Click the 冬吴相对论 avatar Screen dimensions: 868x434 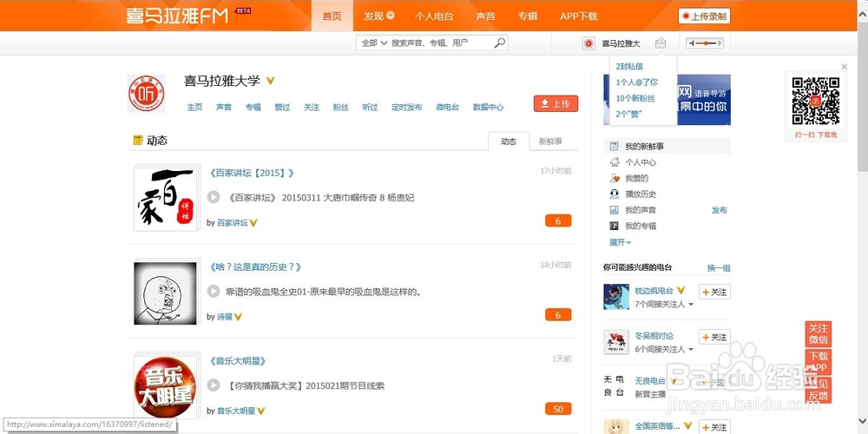click(616, 341)
